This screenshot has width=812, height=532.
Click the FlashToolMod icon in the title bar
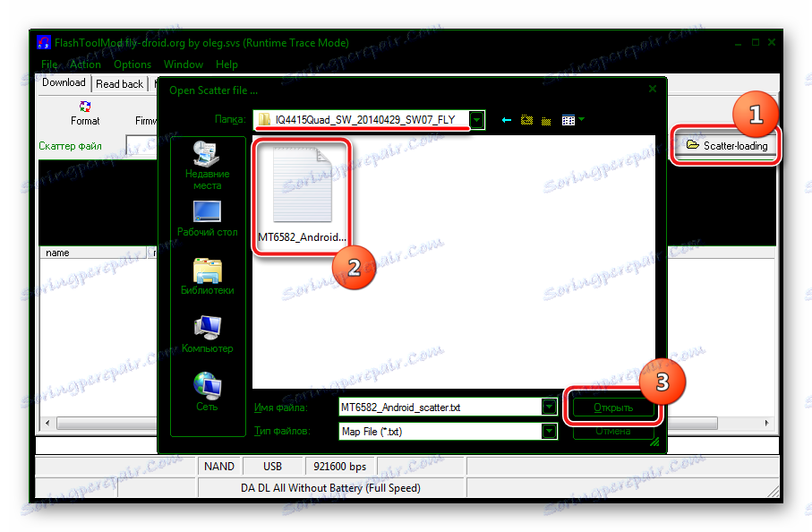(x=44, y=42)
